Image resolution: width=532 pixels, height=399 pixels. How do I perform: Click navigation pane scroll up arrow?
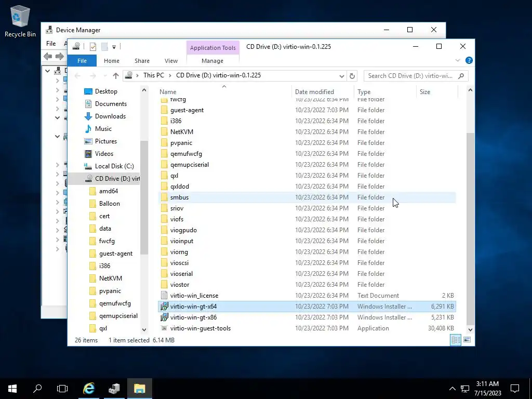pyautogui.click(x=144, y=90)
